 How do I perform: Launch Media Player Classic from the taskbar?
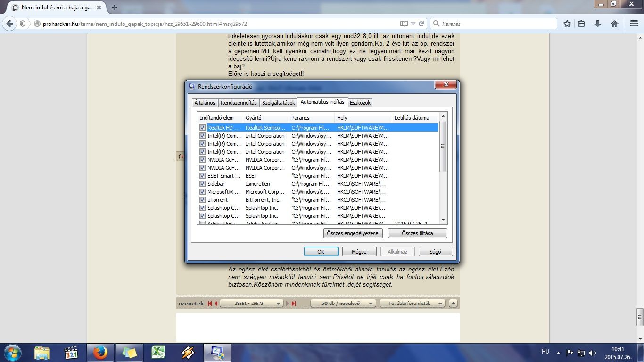pyautogui.click(x=71, y=353)
